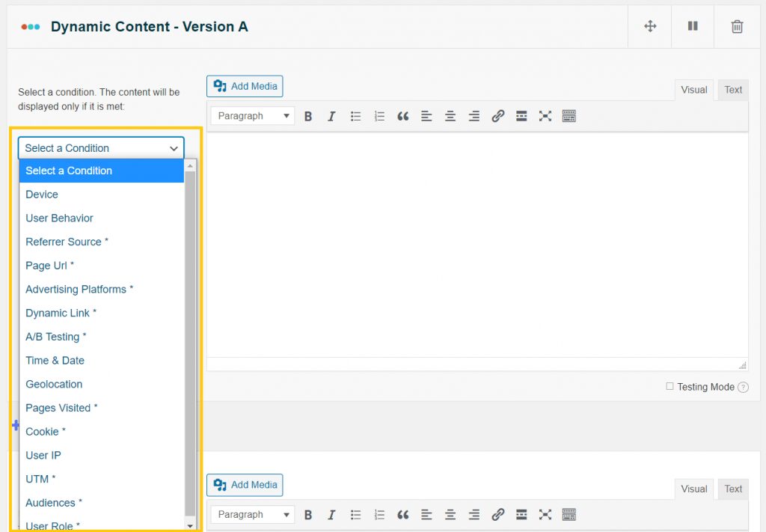The image size is (766, 532).
Task: Insert link from the upper editor toolbar
Action: coord(497,116)
